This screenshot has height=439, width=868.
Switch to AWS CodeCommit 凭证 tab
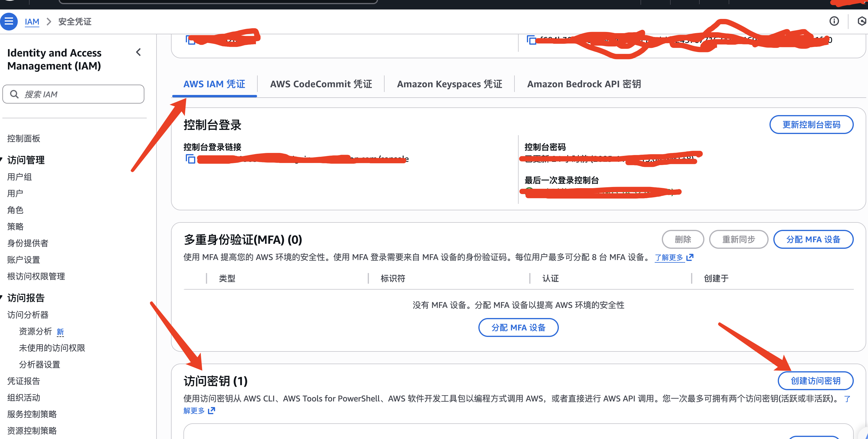(x=321, y=84)
